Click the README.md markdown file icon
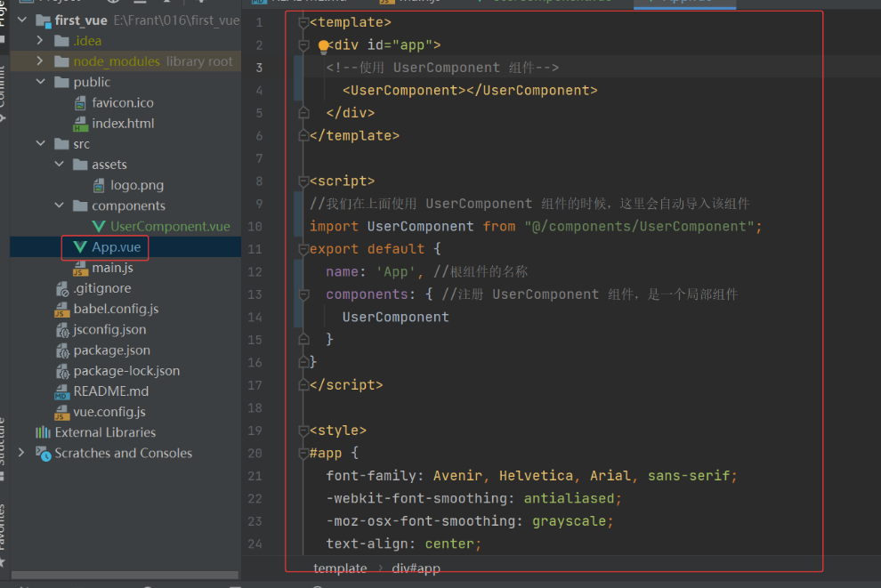881x588 pixels. click(61, 392)
